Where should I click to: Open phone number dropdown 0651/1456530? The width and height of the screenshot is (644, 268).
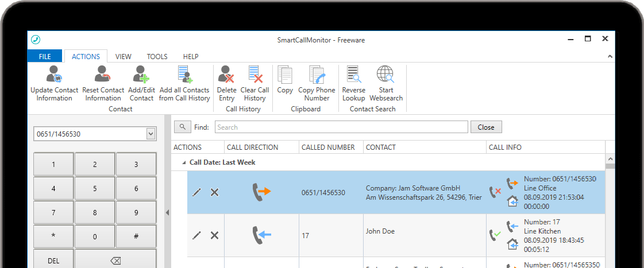(x=151, y=133)
